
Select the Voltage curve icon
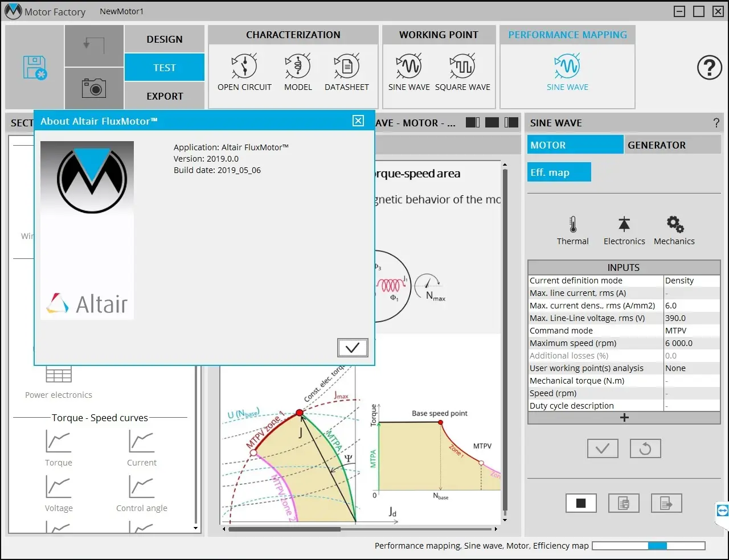point(58,487)
